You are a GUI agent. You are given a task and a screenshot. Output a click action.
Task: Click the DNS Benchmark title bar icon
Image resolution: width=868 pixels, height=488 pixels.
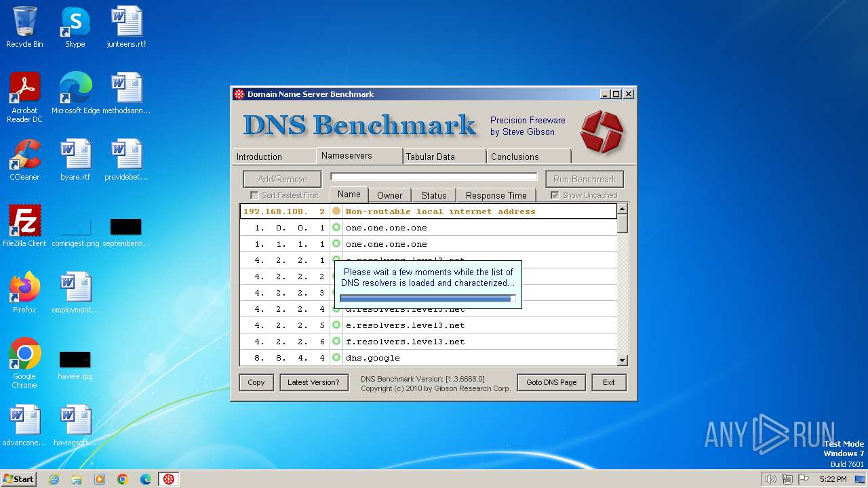[239, 94]
